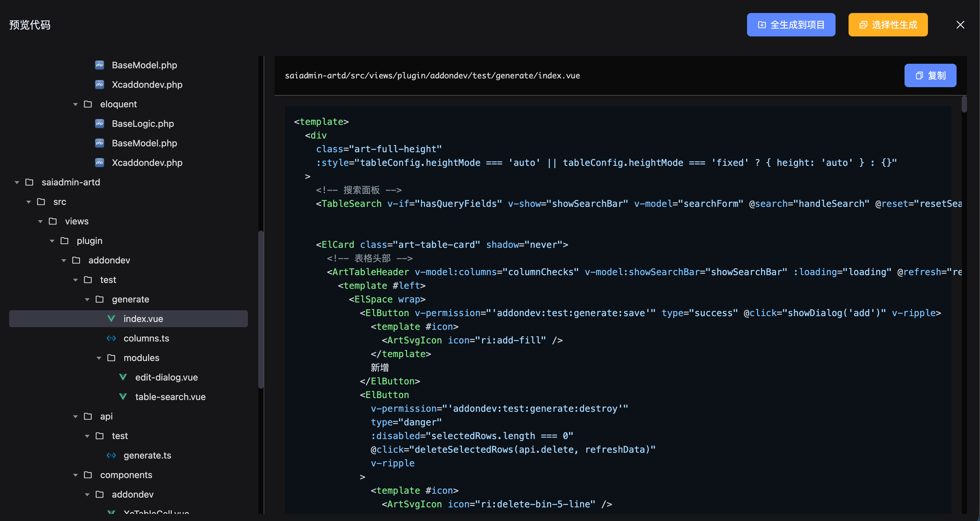The width and height of the screenshot is (980, 521).
Task: Collapse the plugin folder tree node
Action: coord(52,241)
